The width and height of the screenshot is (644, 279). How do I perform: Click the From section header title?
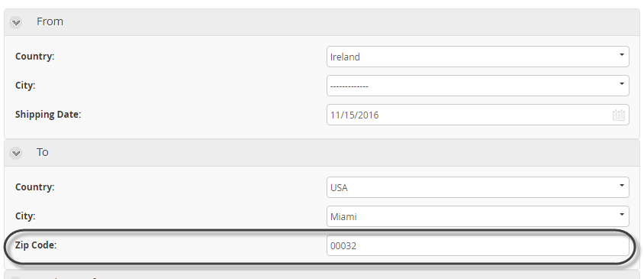[50, 21]
